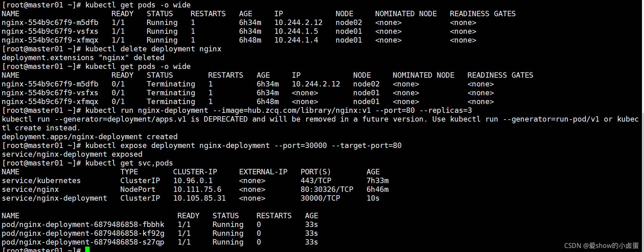
Task: Click the 10s age of service/nginx-deployment
Action: click(373, 198)
